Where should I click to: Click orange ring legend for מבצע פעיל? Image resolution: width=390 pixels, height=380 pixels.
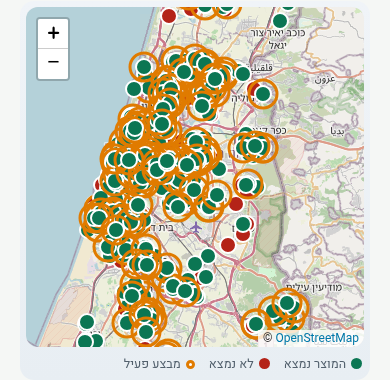190,364
